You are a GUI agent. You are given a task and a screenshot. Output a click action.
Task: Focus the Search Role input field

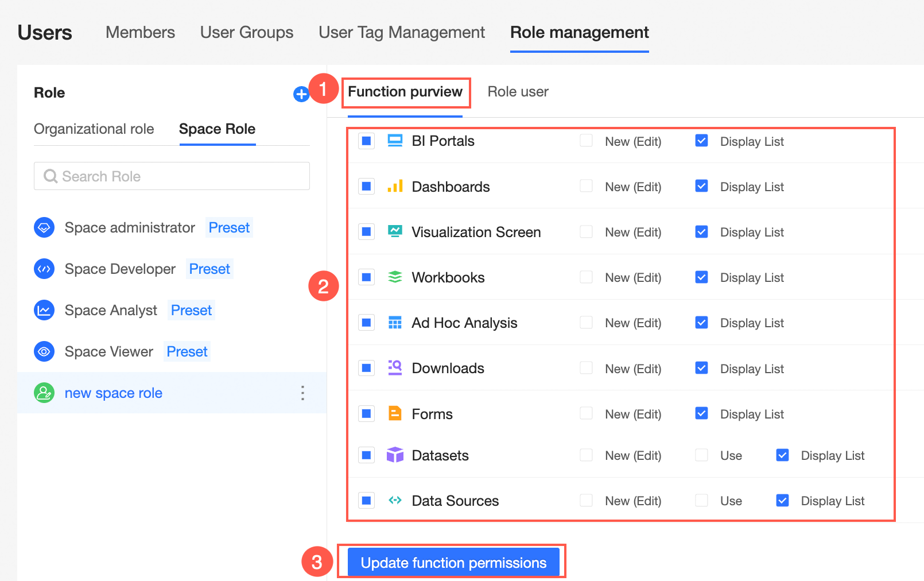[x=172, y=176]
